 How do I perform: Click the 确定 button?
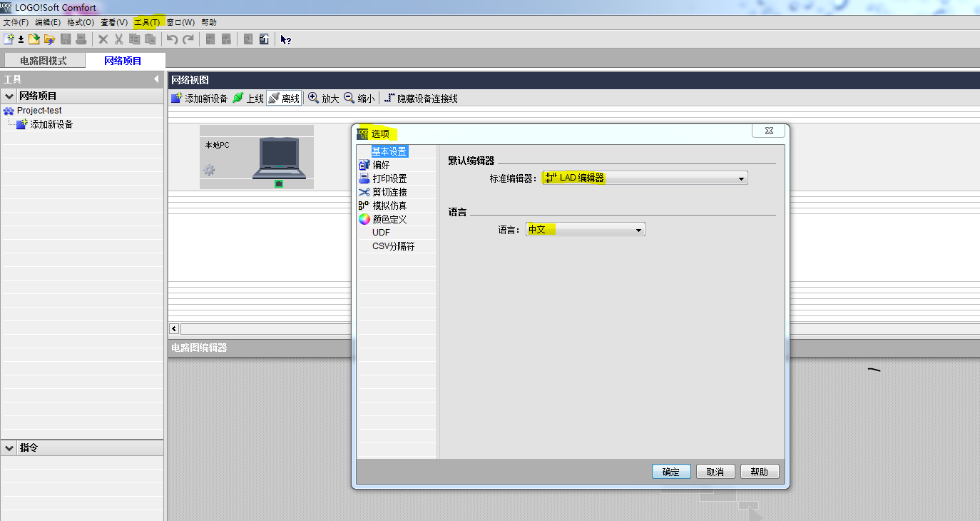(x=671, y=472)
